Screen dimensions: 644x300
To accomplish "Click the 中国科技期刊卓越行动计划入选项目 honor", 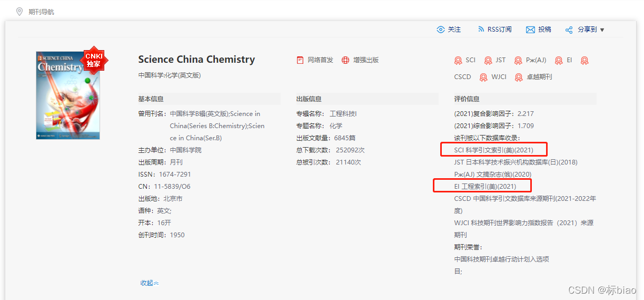I will tap(502, 265).
